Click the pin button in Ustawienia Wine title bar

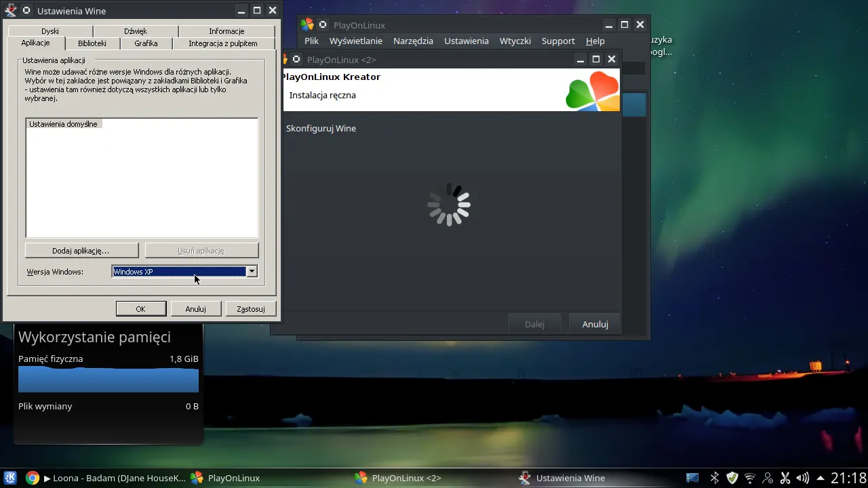coord(26,11)
